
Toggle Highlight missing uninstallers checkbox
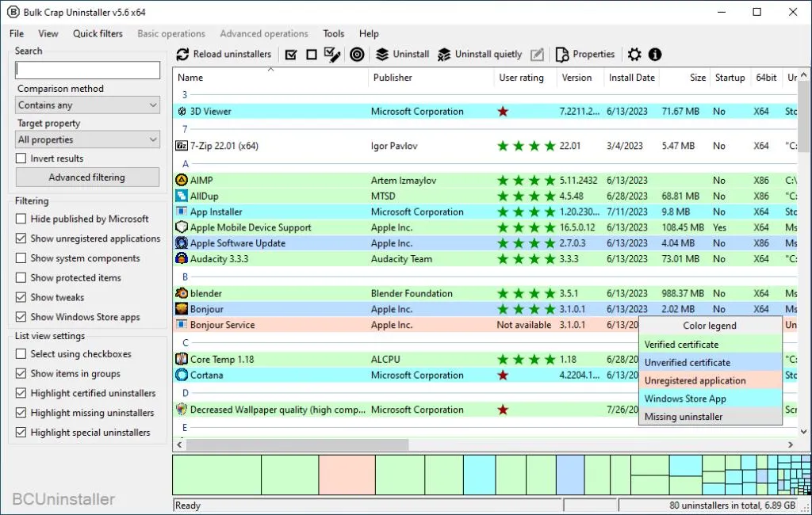coord(21,413)
